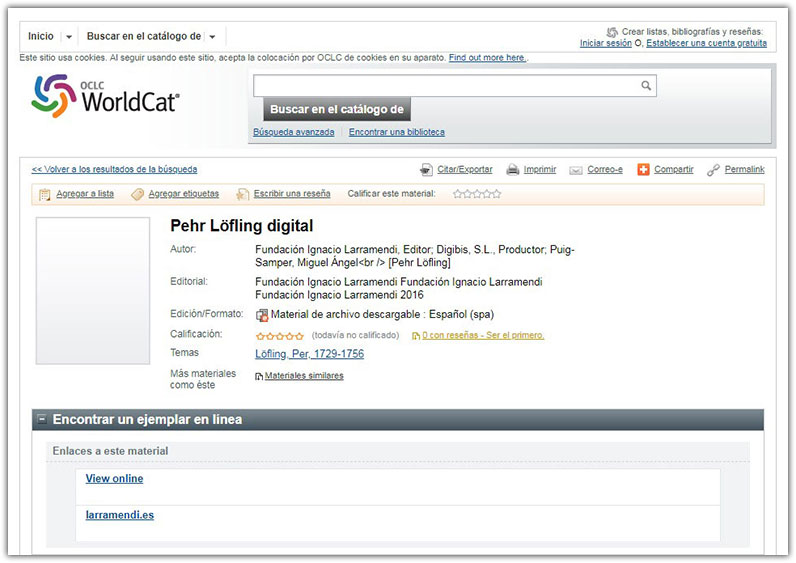This screenshot has width=796, height=563.
Task: Open the Inicio dropdown arrow
Action: [69, 37]
